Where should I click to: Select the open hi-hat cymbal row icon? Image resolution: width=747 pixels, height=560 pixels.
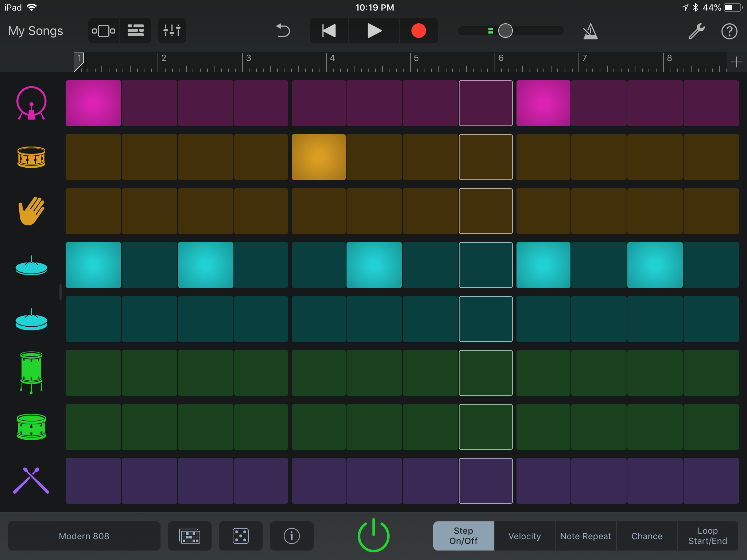pos(31,319)
